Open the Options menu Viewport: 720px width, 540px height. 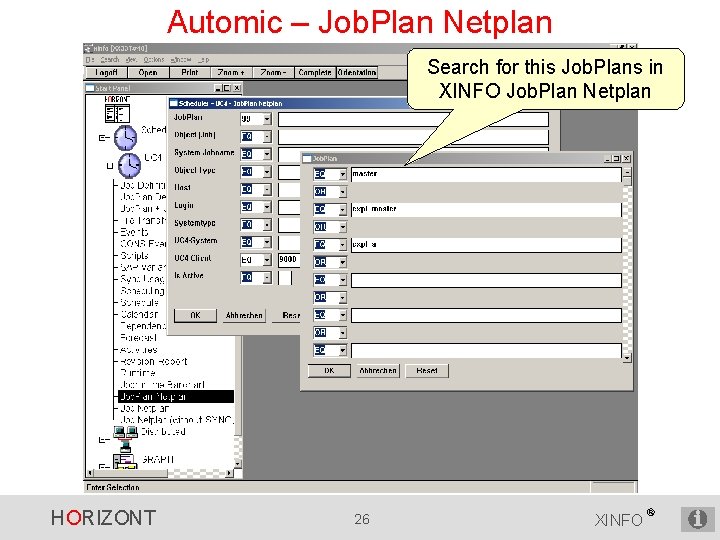coord(153,60)
